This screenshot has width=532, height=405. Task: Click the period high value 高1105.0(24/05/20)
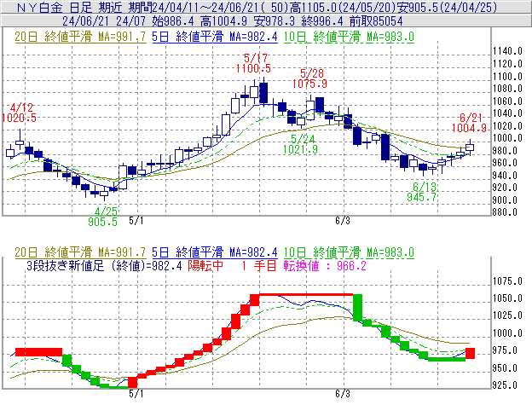pyautogui.click(x=343, y=7)
